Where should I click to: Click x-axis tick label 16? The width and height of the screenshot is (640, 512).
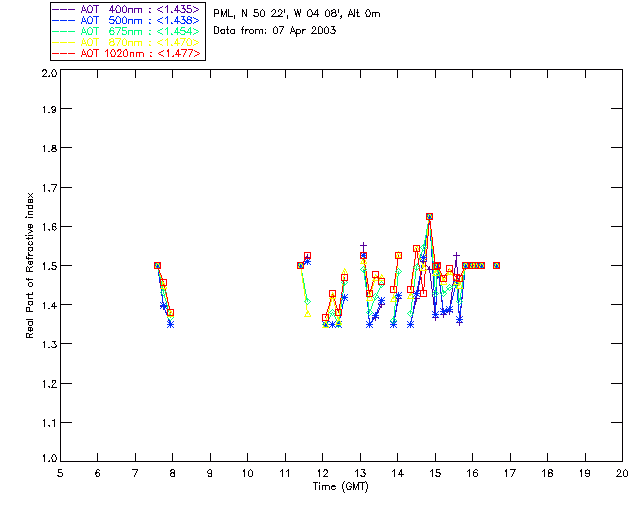(472, 473)
